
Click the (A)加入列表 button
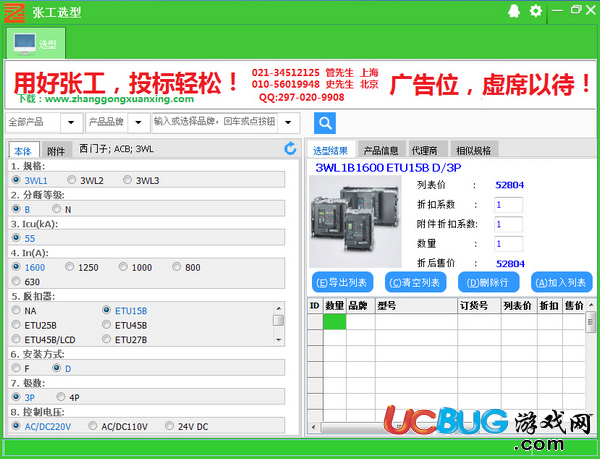(561, 283)
